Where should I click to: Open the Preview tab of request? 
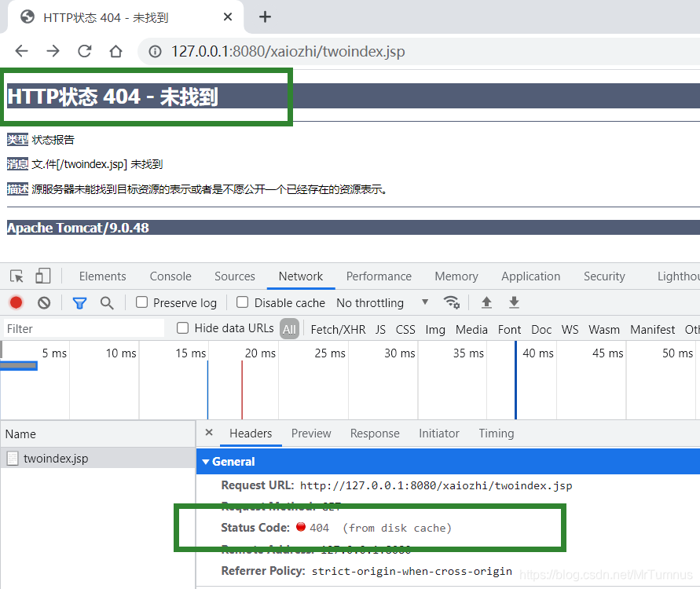(x=311, y=434)
